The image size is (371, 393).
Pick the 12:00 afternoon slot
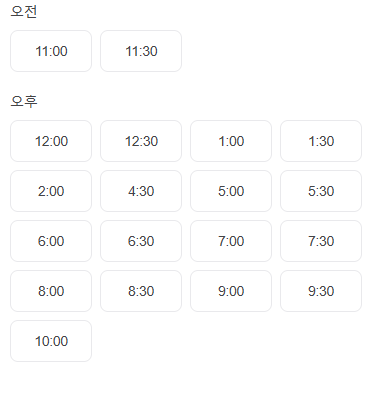tap(51, 141)
